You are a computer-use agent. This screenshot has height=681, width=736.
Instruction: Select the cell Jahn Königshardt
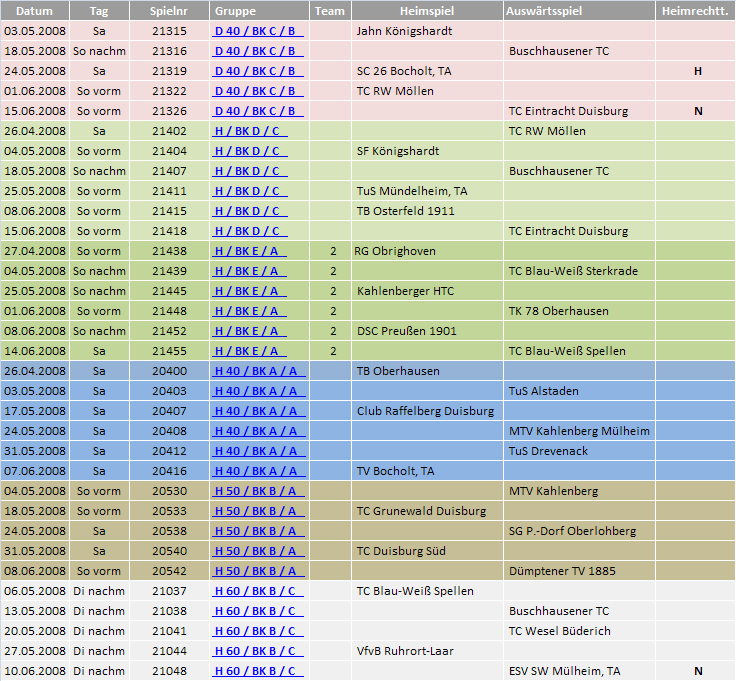click(427, 31)
